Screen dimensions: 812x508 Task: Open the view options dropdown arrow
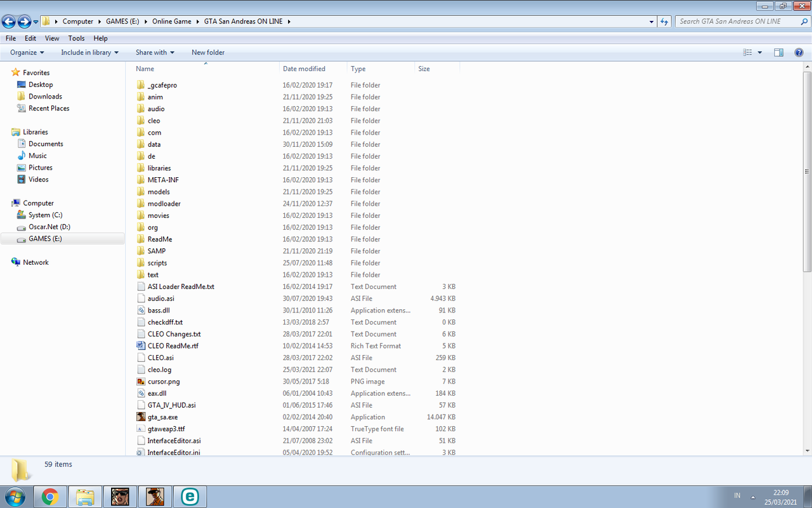(x=759, y=53)
